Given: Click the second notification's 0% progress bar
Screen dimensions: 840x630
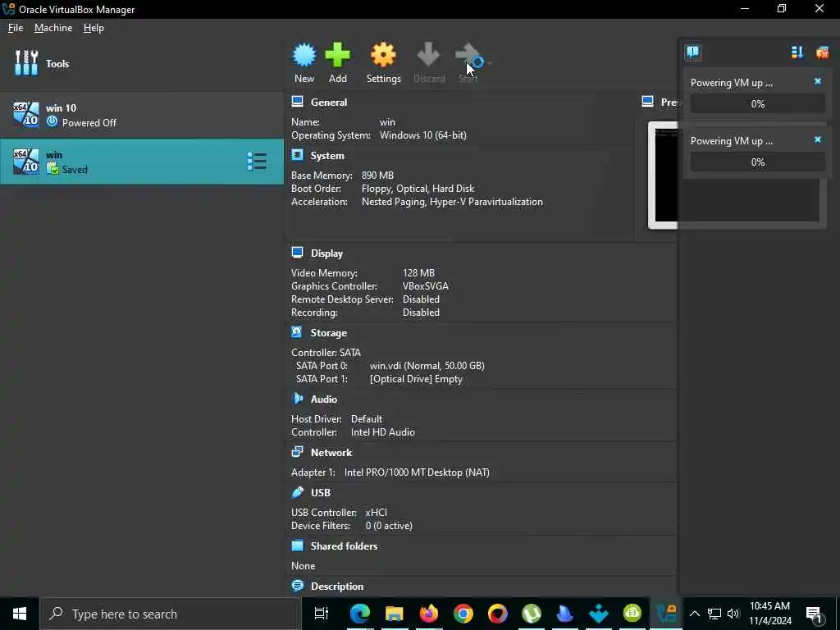Looking at the screenshot, I should pyautogui.click(x=757, y=162).
